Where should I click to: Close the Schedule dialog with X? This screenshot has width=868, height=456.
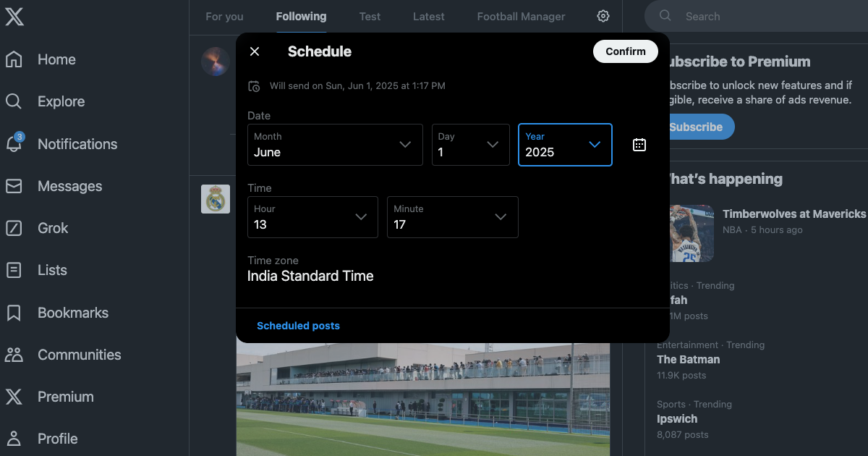click(x=255, y=51)
